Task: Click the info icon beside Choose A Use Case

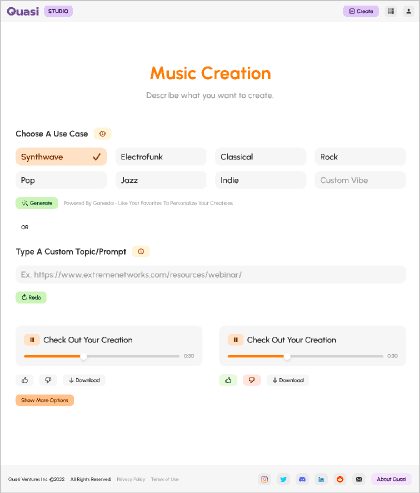Action: point(102,134)
